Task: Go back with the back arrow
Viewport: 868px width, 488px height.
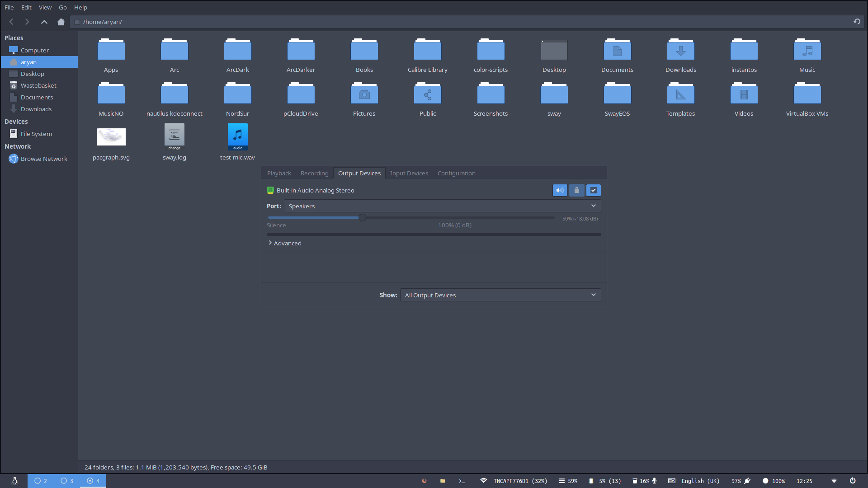Action: click(11, 22)
